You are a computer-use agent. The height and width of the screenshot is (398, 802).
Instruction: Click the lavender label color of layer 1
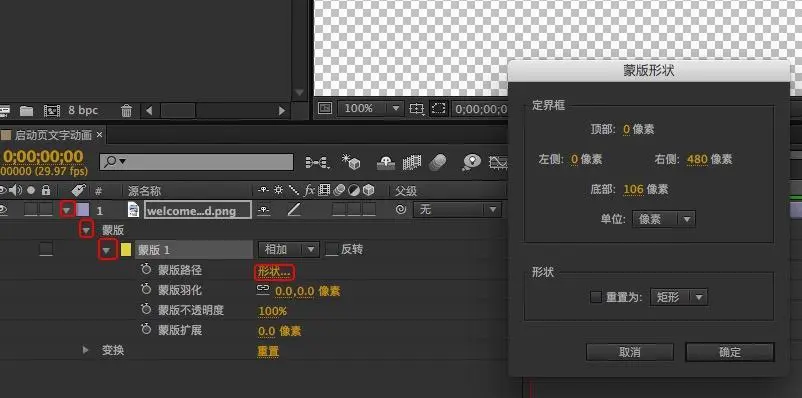tap(82, 210)
